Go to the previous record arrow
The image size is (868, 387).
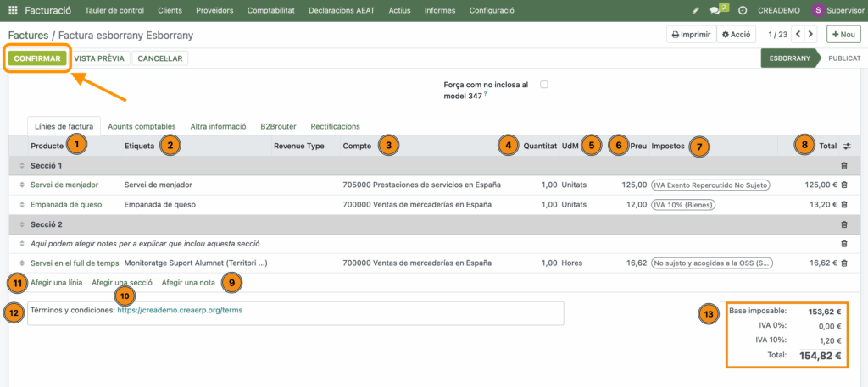tap(797, 35)
